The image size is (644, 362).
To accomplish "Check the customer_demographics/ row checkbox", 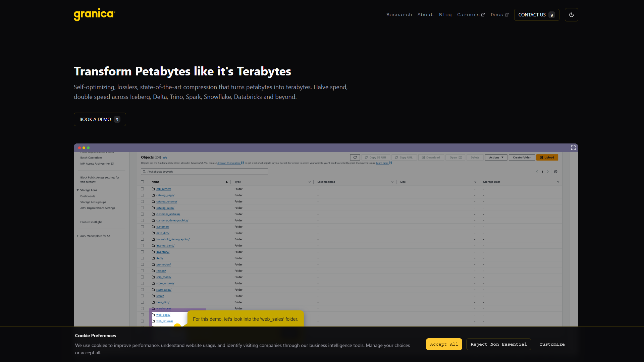I will (143, 221).
